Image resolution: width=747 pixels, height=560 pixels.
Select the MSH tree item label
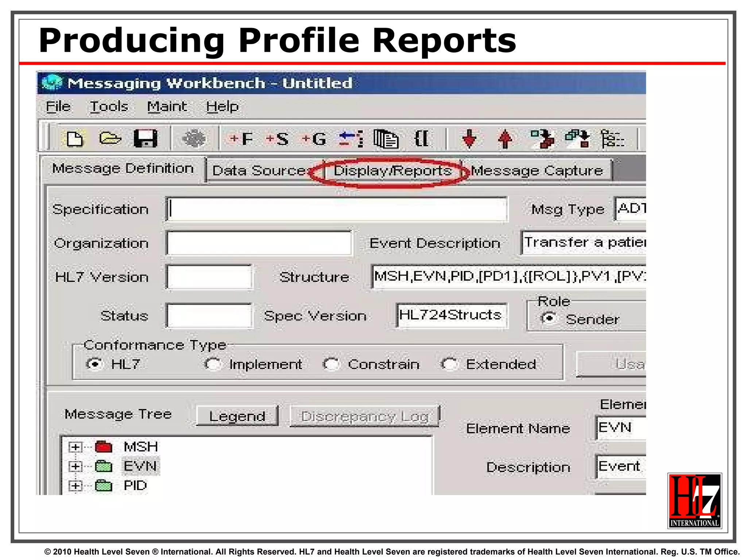(141, 447)
